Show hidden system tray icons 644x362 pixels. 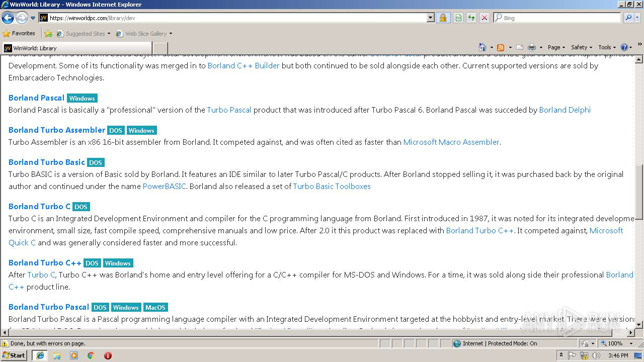tap(561, 355)
